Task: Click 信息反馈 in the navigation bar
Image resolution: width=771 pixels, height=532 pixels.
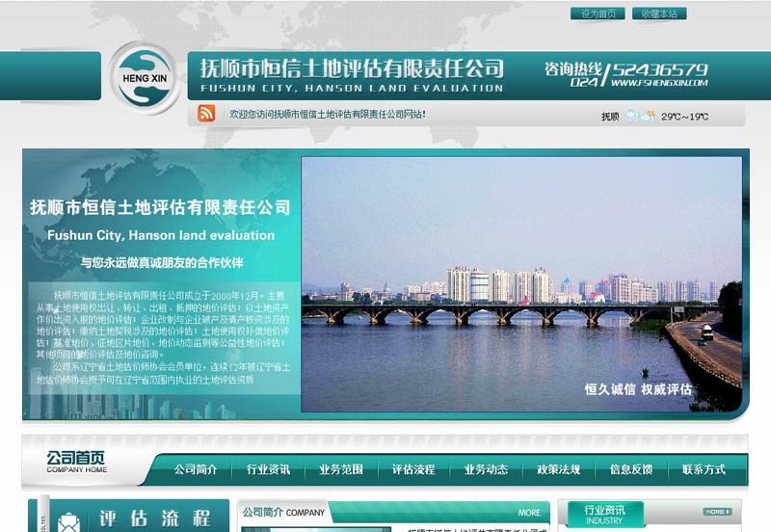Action: pos(631,470)
